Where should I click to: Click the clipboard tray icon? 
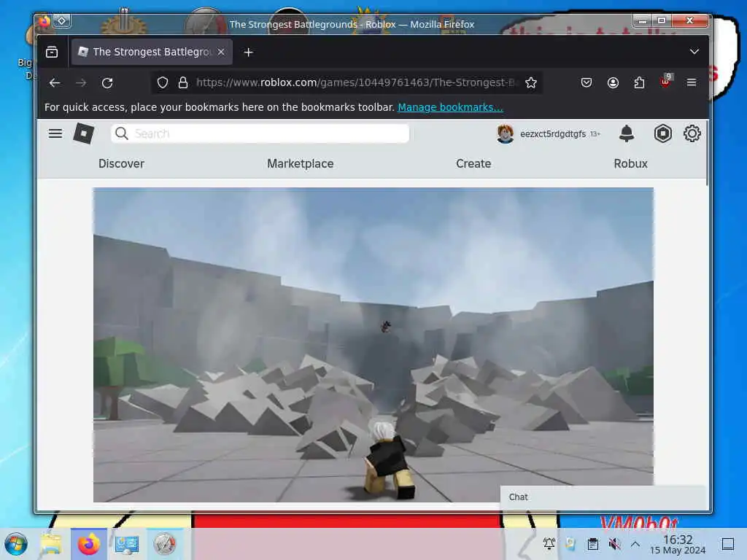point(592,544)
